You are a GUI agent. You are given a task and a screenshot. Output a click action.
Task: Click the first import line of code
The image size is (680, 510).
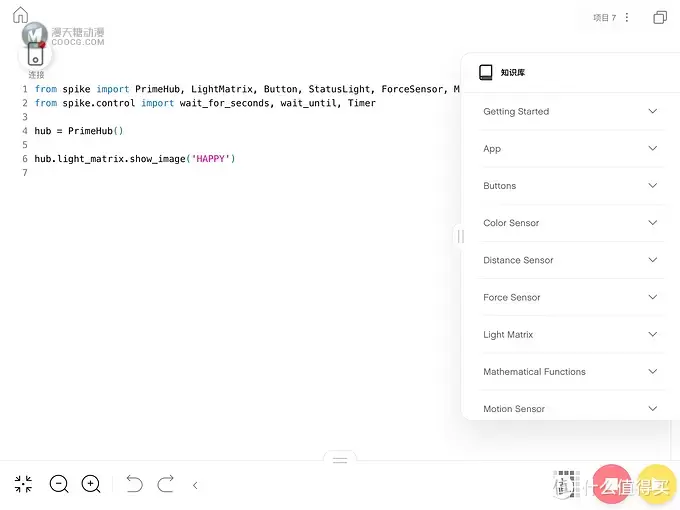click(247, 89)
